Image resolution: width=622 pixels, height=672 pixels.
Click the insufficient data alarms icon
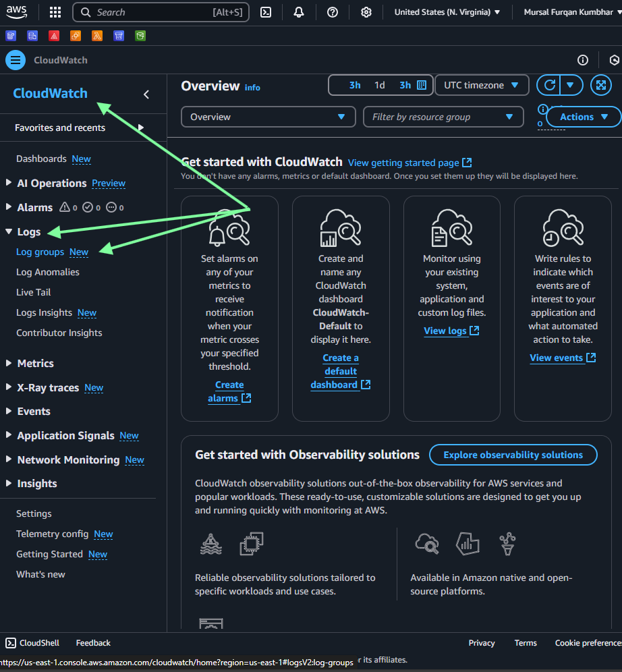(x=111, y=207)
